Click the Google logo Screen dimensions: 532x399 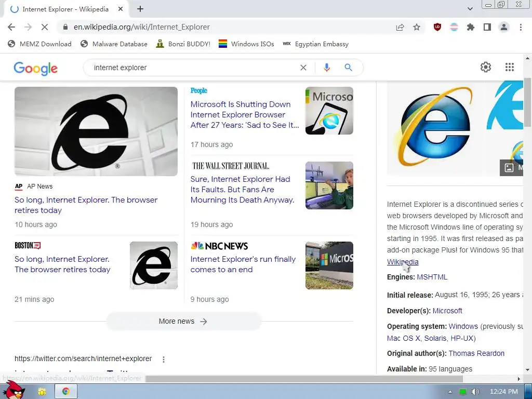[x=36, y=68]
